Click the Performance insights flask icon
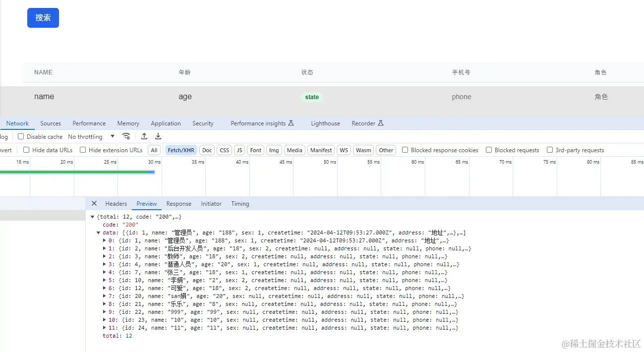This screenshot has height=352, width=644. tap(292, 123)
